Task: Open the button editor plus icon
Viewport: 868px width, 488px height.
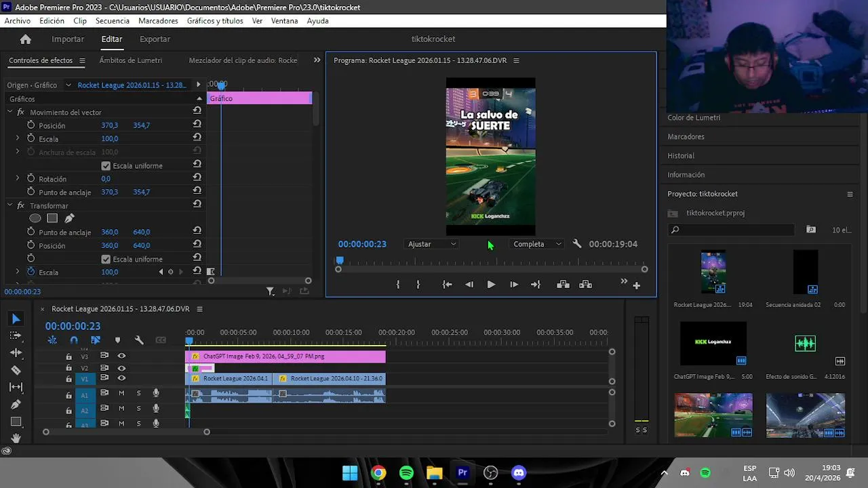Action: tap(636, 285)
